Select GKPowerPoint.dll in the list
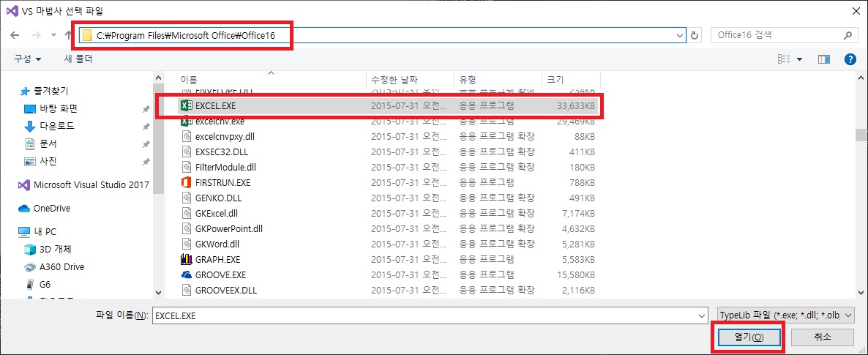Viewport: 868px width, 355px height. point(229,228)
